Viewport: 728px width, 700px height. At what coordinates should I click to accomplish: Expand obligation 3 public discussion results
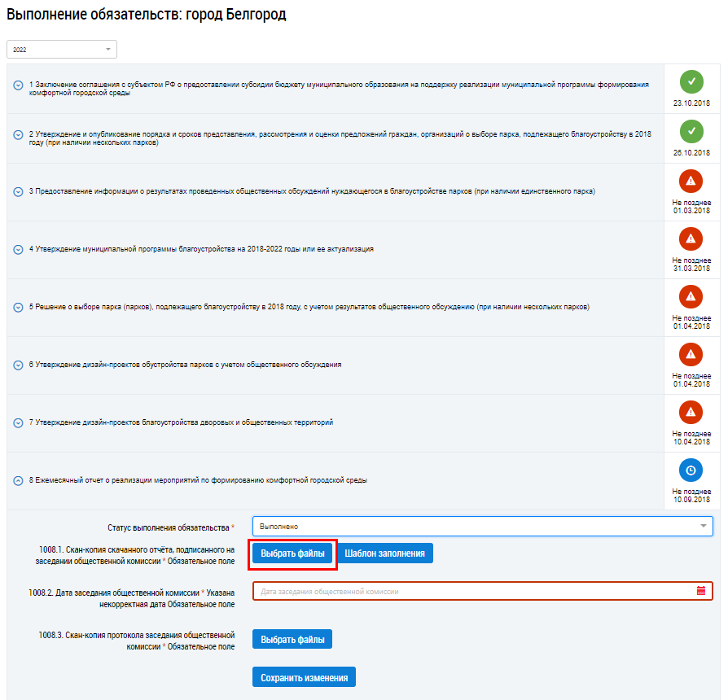(18, 192)
